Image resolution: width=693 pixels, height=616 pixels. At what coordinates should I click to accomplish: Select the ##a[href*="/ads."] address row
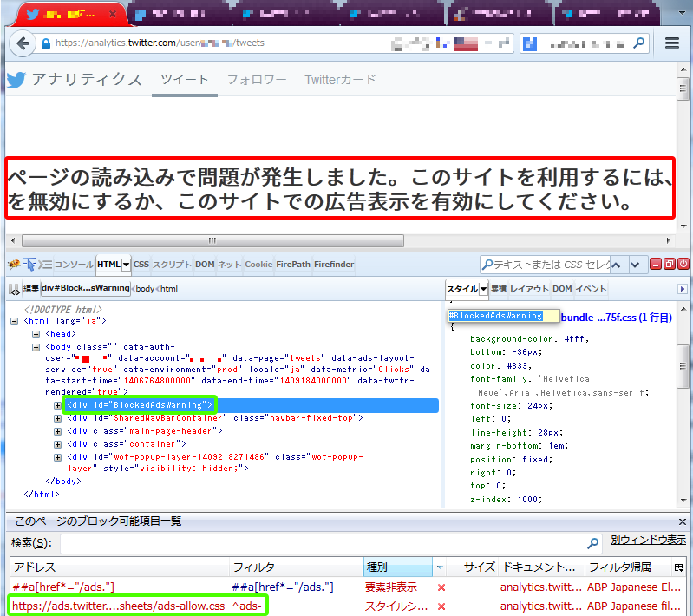63,587
